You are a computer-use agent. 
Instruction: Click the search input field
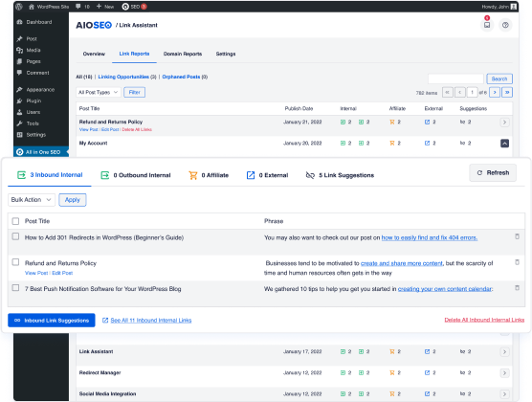(455, 78)
